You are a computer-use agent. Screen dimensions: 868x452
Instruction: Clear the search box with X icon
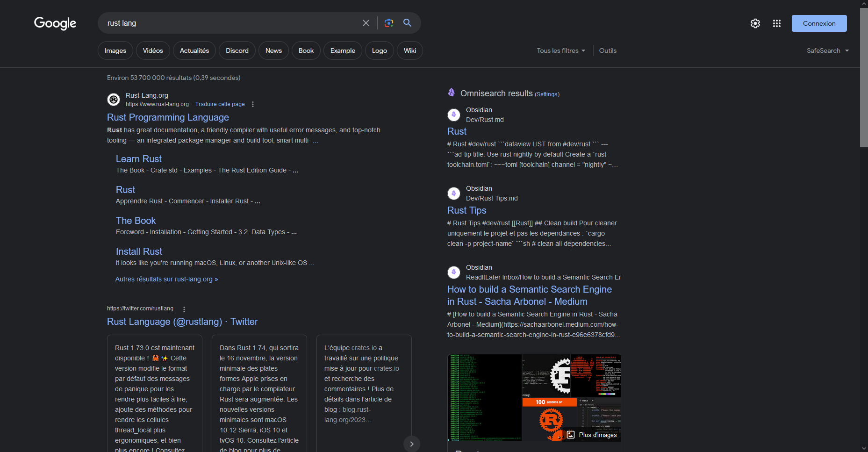click(x=366, y=23)
